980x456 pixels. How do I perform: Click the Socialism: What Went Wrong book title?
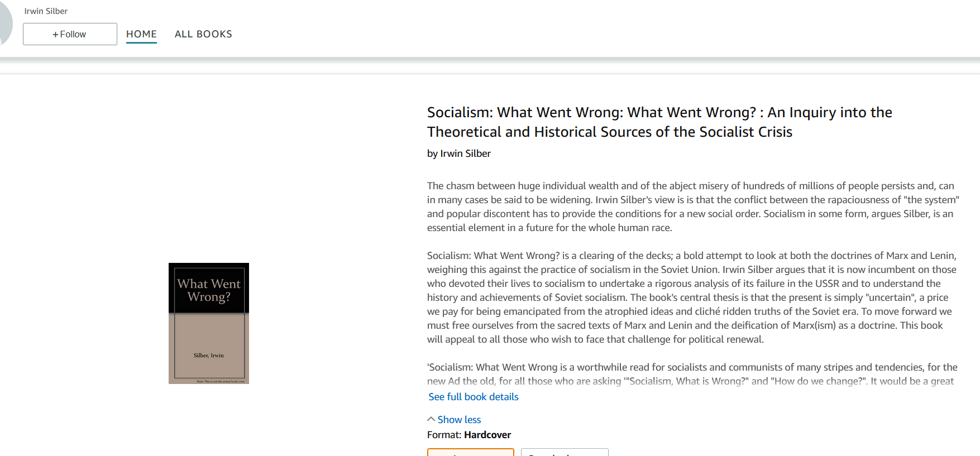click(659, 122)
